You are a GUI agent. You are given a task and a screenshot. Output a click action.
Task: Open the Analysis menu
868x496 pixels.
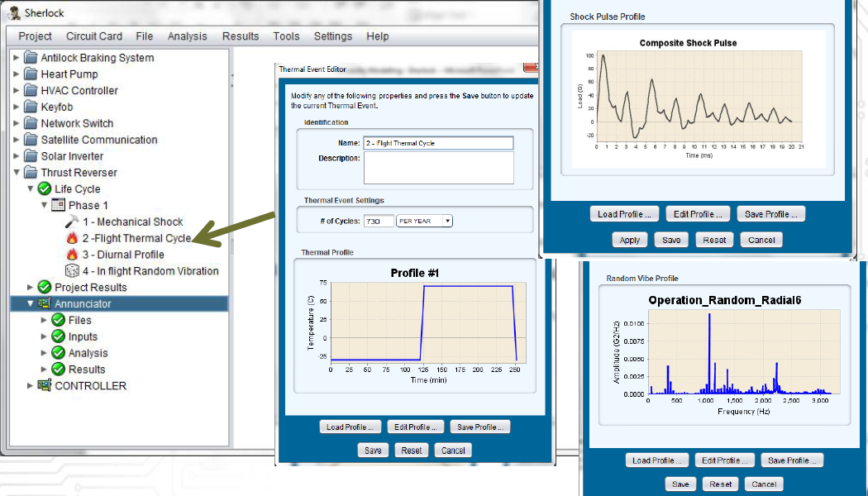[187, 36]
